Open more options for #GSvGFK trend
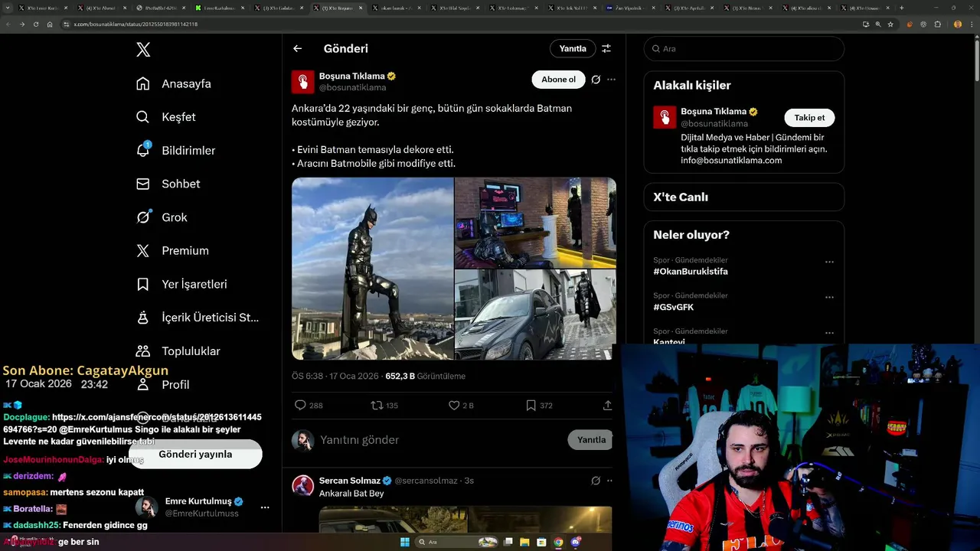The height and width of the screenshot is (551, 980). [x=829, y=297]
